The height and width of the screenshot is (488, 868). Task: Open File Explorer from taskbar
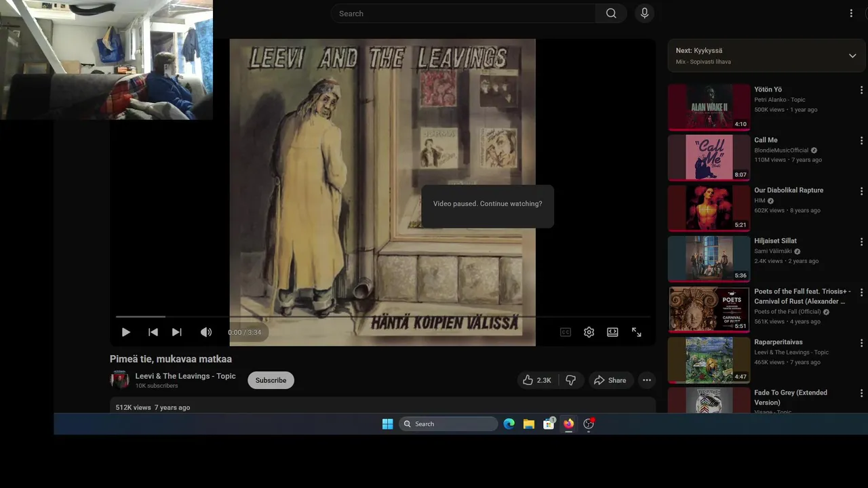529,424
